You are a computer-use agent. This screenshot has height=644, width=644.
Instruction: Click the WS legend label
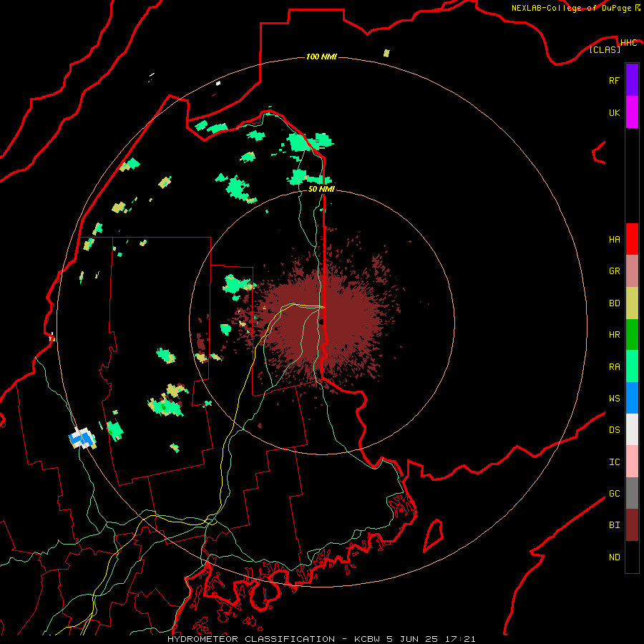(614, 398)
